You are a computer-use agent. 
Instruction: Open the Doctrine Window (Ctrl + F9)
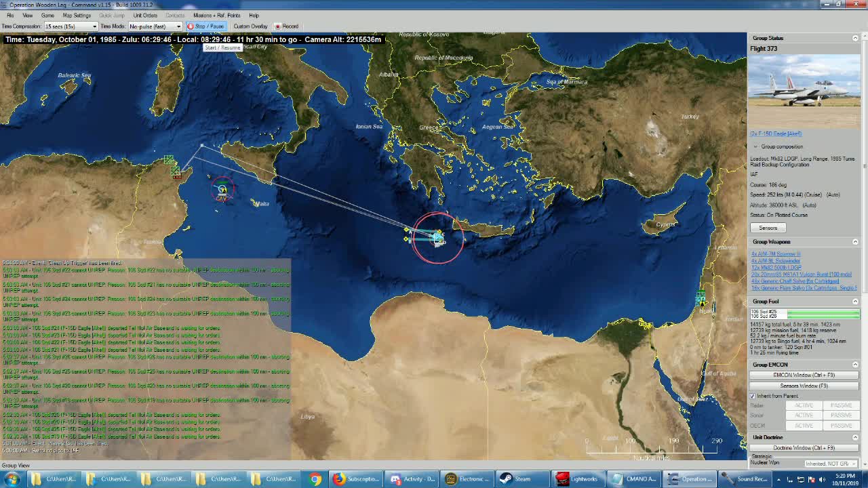(804, 448)
